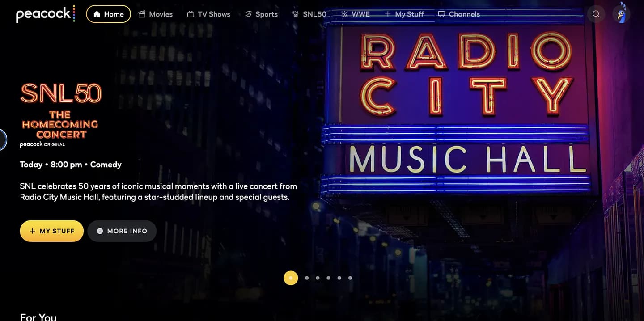644x321 pixels.
Task: Click the SNL50 Homecoming Concert title logo
Action: click(61, 111)
